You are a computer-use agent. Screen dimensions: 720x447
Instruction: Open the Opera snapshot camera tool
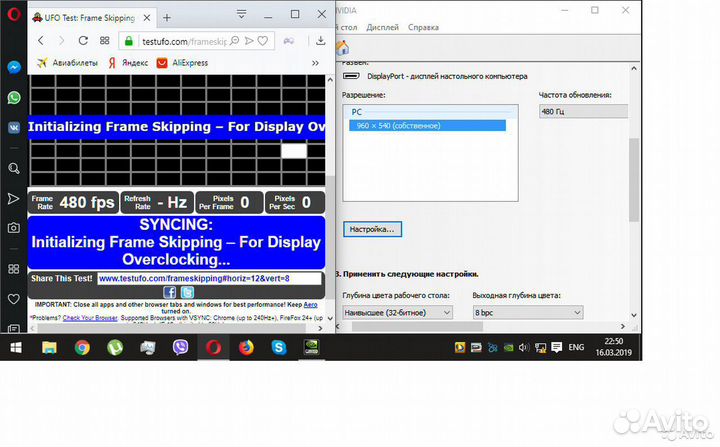pos(14,228)
